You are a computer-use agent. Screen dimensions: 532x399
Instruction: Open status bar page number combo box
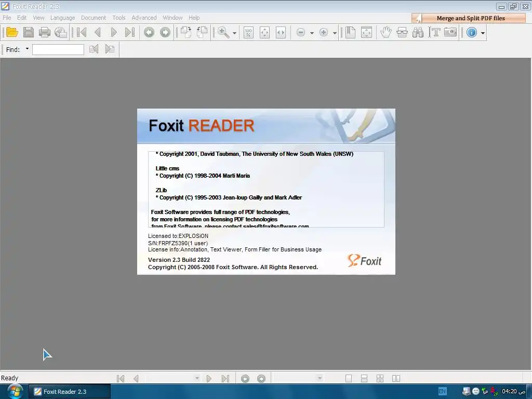coord(173,378)
